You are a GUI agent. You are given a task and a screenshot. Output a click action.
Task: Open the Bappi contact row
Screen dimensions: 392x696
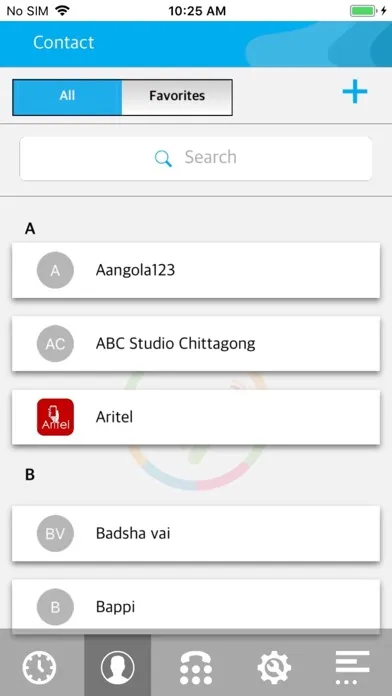pos(196,604)
